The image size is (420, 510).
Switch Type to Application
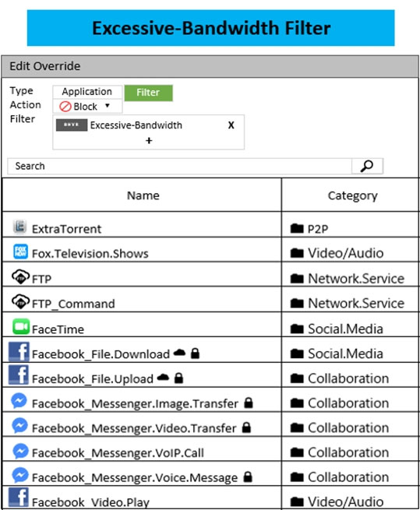(x=87, y=92)
